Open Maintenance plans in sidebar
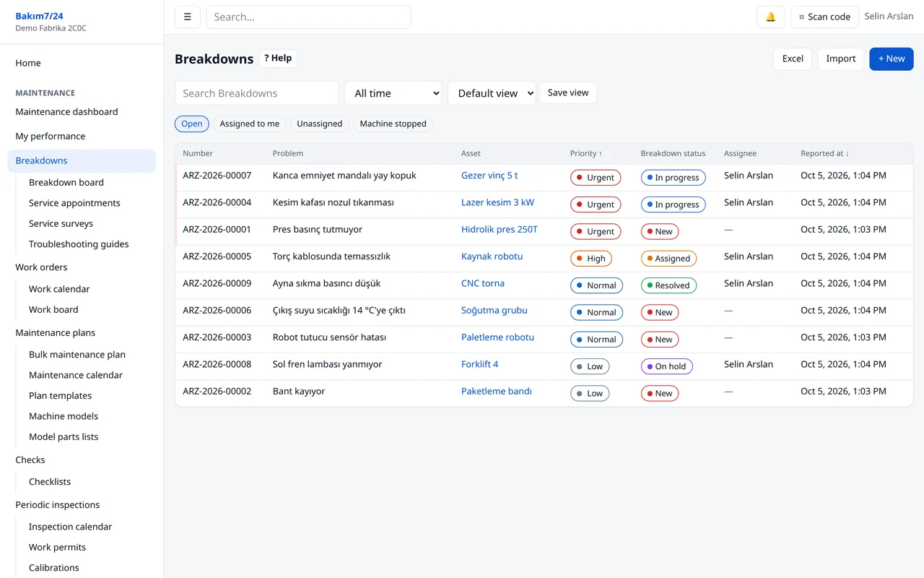The width and height of the screenshot is (924, 578). 56,333
